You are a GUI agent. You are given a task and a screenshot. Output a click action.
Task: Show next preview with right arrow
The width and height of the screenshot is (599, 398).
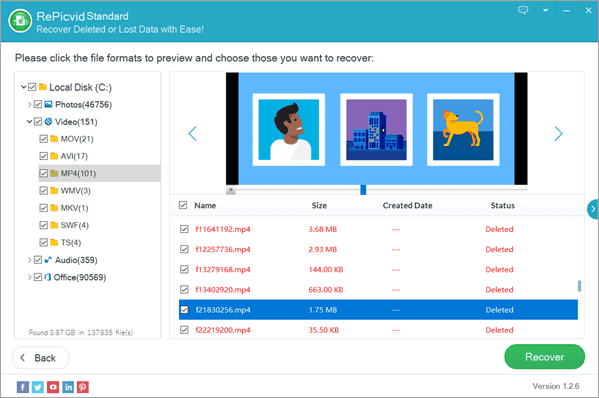[559, 133]
